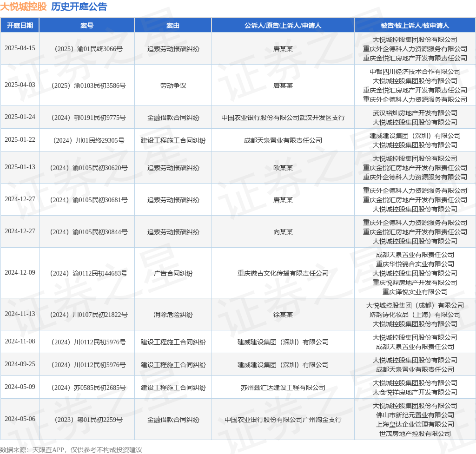The image size is (476, 454).
Task: Click plaintiff 中国农业银行股份有限公司广州淘金支行
Action: pyautogui.click(x=283, y=420)
